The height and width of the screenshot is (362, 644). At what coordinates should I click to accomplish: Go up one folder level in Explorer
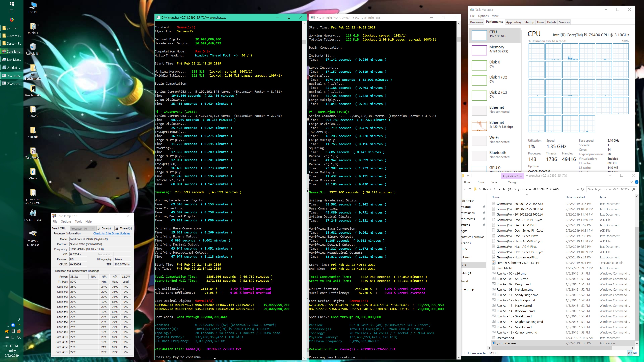[470, 189]
